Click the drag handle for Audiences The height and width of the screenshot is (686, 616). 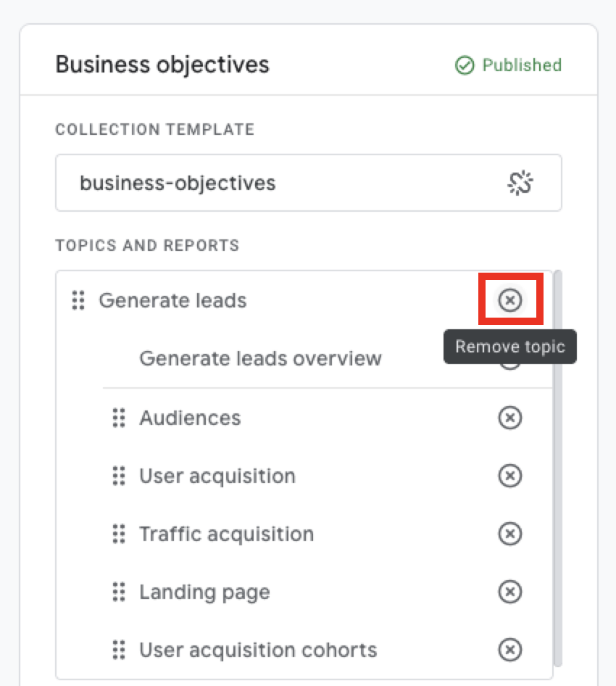tap(119, 418)
